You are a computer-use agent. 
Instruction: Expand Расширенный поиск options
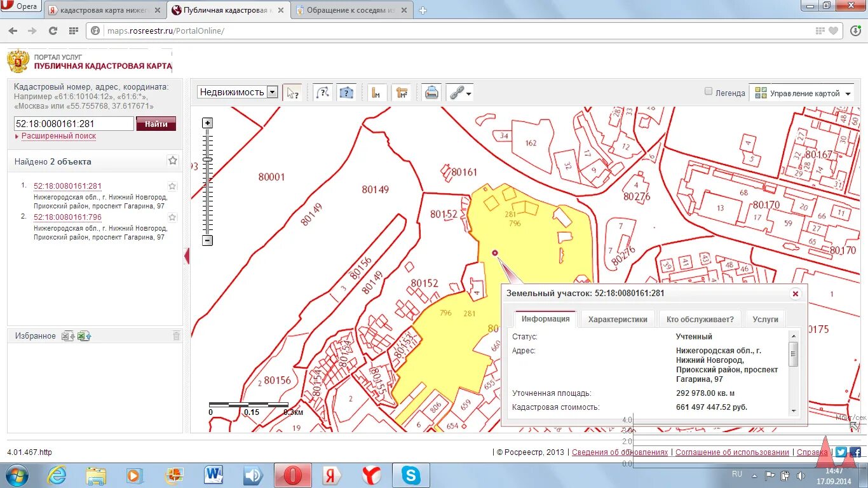pyautogui.click(x=58, y=136)
